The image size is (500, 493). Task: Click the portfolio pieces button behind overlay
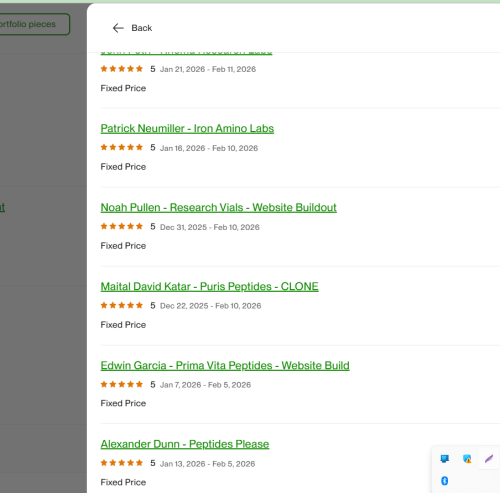(x=34, y=24)
